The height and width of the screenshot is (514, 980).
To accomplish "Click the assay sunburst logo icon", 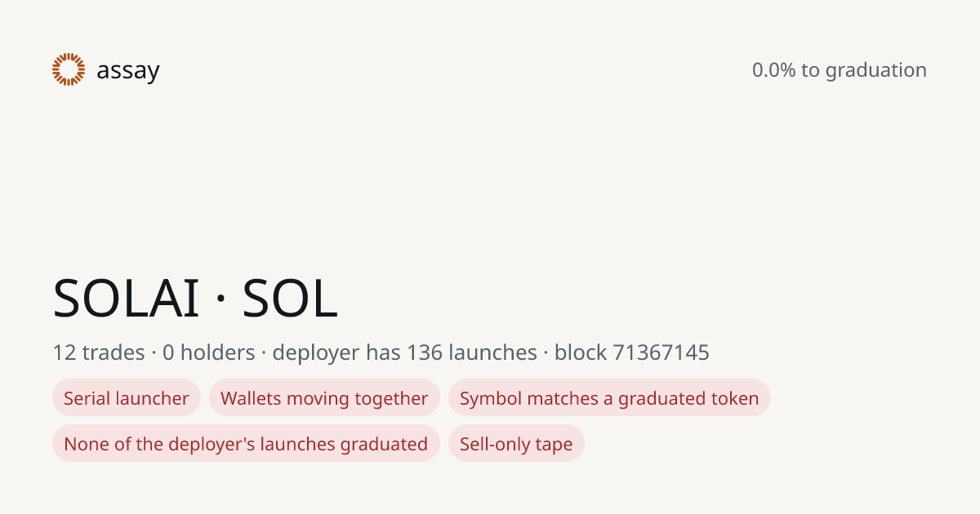I will coord(69,69).
